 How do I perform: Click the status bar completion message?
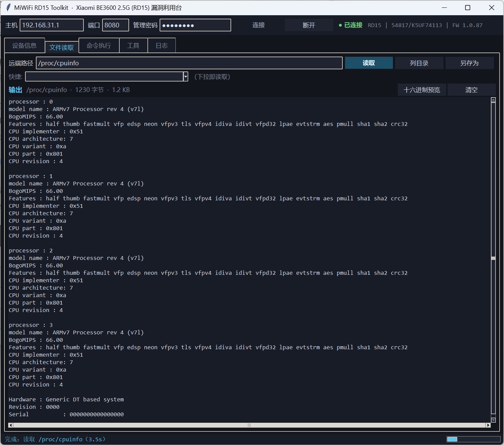(55, 439)
